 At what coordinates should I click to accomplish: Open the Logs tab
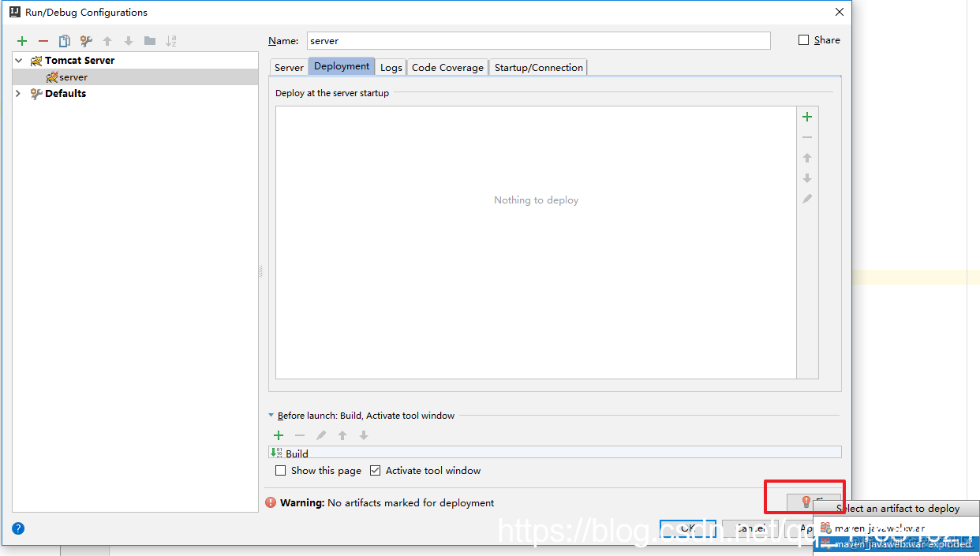point(391,68)
